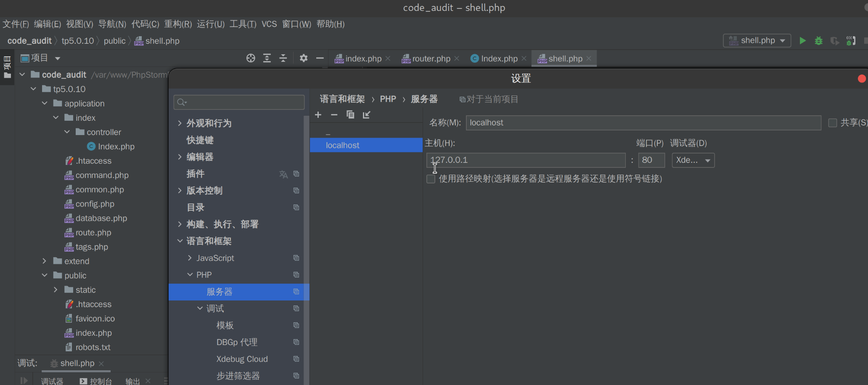Enable the 共享 shared checkbox
The height and width of the screenshot is (385, 868).
832,123
